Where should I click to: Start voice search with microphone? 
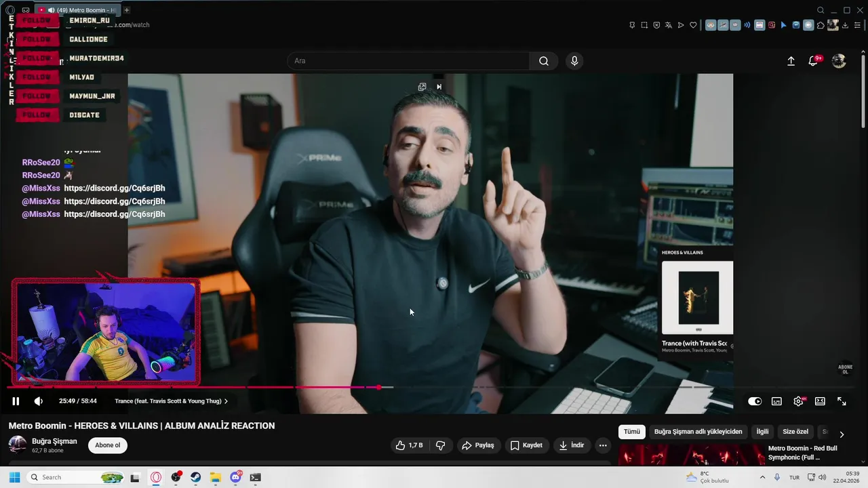click(x=574, y=61)
